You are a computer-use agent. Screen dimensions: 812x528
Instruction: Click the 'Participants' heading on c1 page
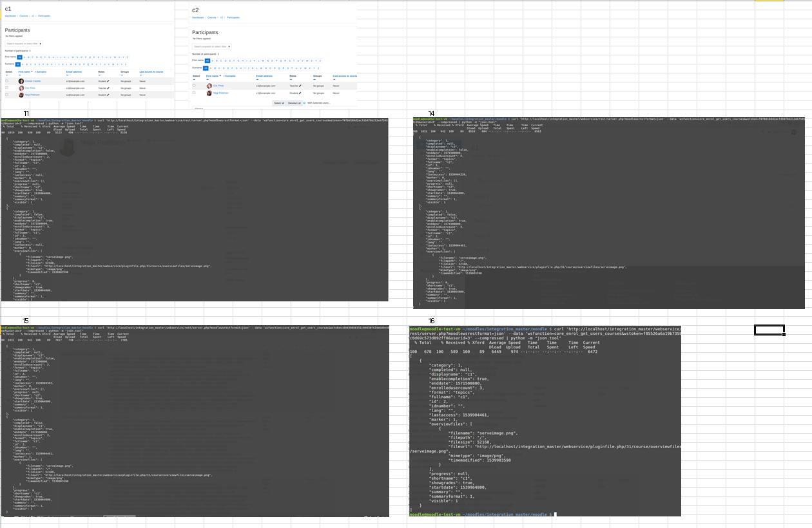[17, 30]
